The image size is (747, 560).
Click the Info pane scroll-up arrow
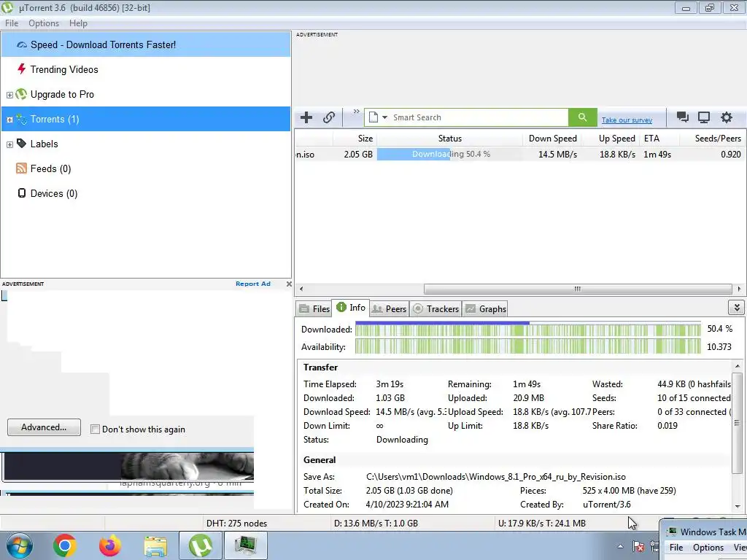[738, 366]
